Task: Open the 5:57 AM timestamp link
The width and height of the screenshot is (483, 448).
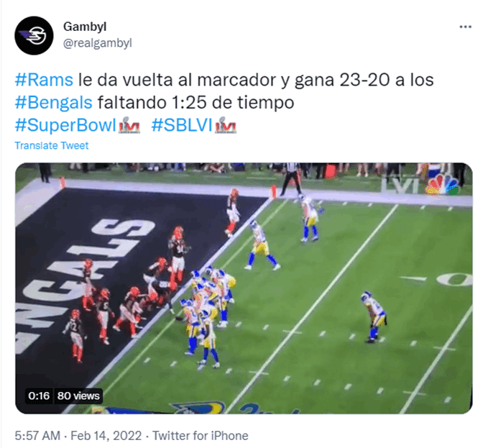Action: 37,436
